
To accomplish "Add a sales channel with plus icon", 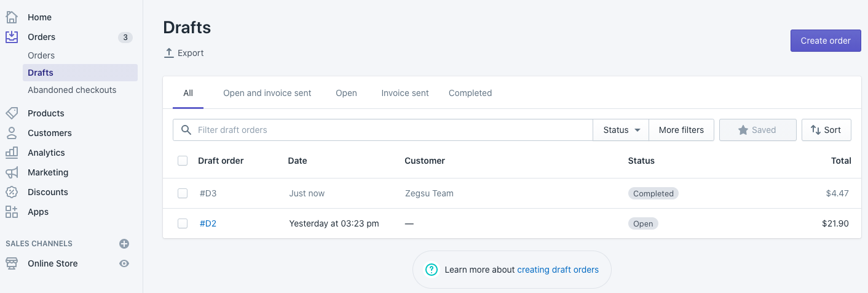I will pyautogui.click(x=124, y=244).
